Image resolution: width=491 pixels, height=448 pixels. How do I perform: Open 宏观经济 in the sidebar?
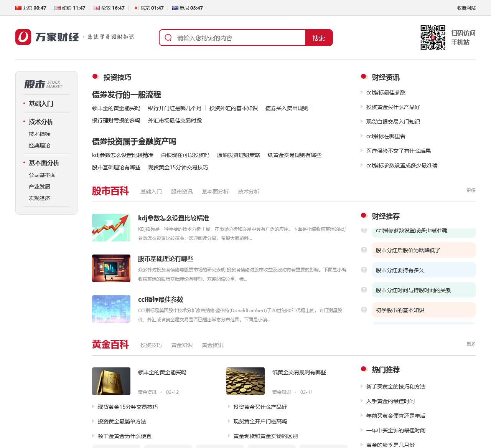coord(40,198)
